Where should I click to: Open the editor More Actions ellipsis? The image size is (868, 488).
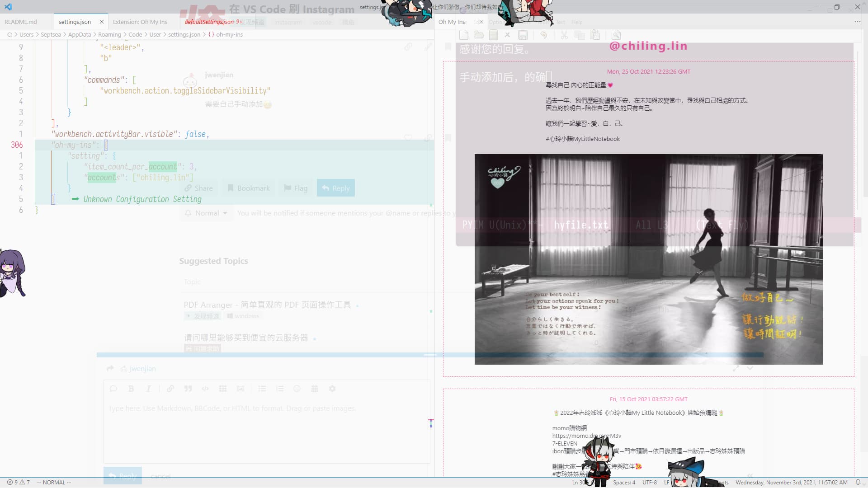coord(857,22)
